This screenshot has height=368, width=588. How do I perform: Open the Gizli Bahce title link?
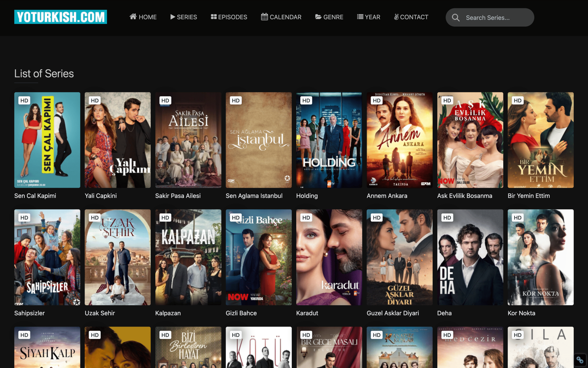point(241,313)
